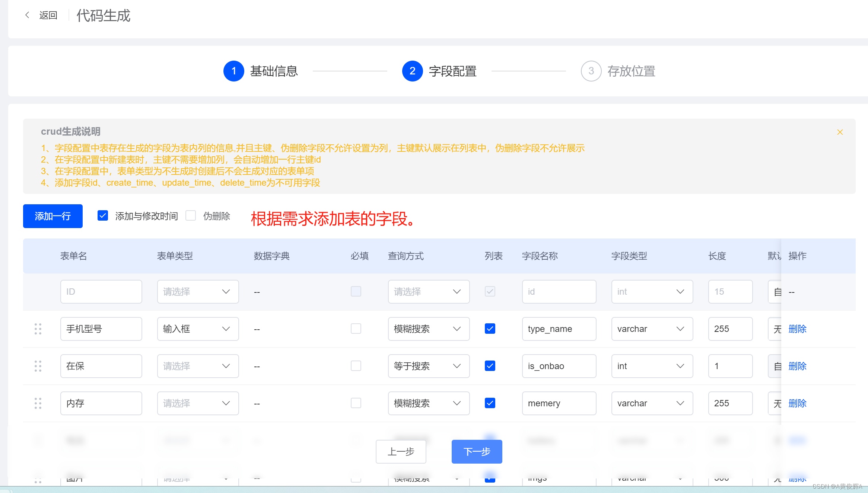Viewport: 868px width, 493px height.
Task: Click 操作 column header
Action: (x=798, y=256)
